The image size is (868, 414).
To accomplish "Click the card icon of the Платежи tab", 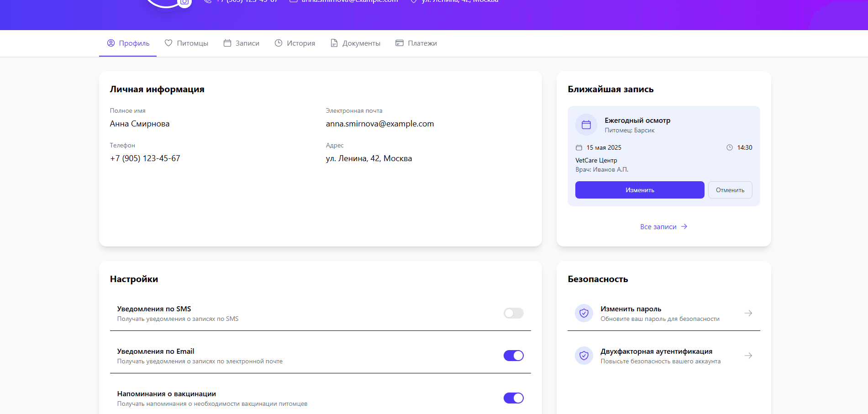I will 400,43.
